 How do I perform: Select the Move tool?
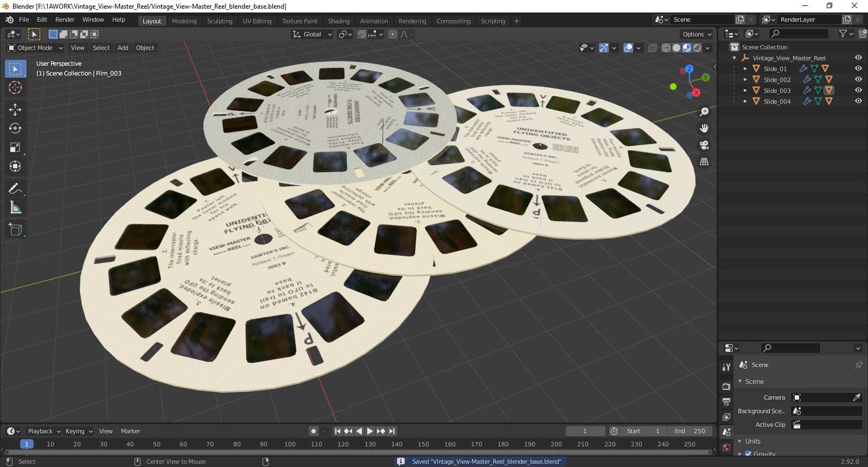coord(15,109)
